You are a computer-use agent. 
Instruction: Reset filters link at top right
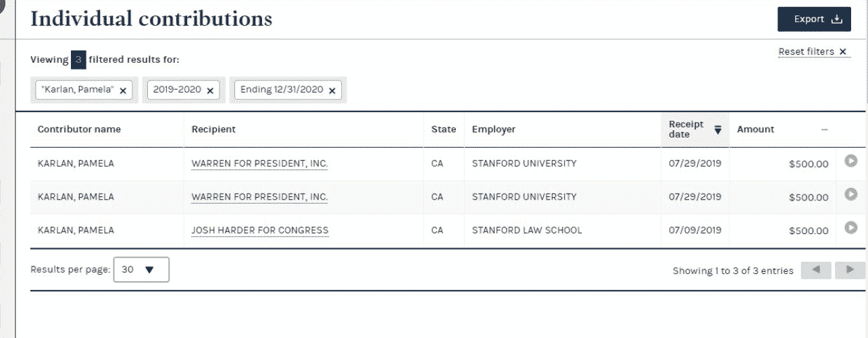point(813,52)
